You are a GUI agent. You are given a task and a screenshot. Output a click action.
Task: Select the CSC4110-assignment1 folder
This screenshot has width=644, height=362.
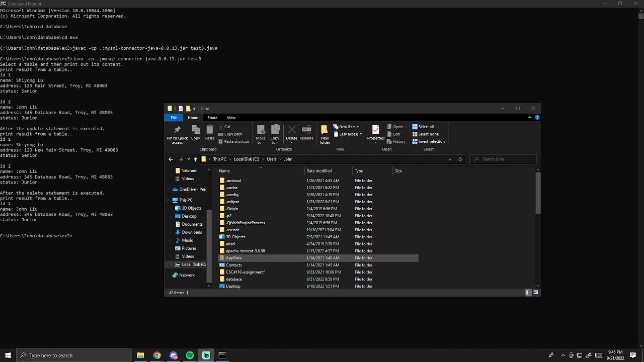pos(318,272)
